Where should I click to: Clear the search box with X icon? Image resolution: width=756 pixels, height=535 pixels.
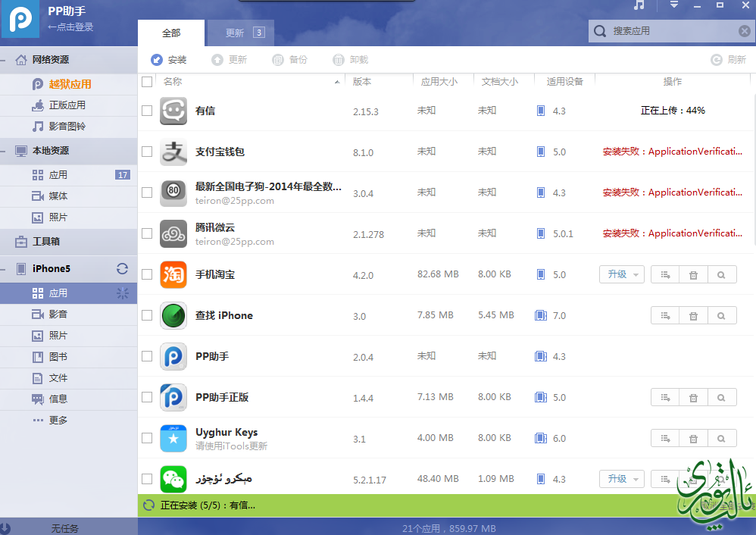745,31
